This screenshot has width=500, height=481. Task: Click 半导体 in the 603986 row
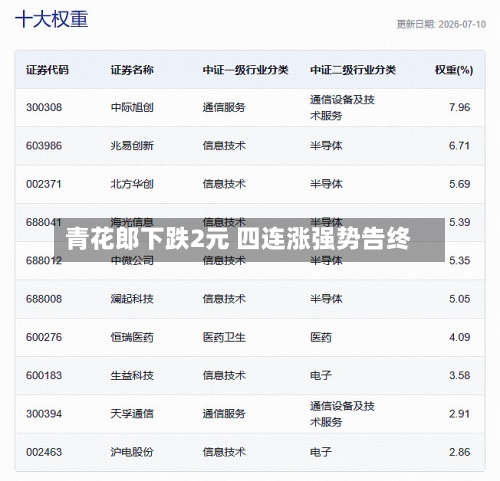coord(326,146)
